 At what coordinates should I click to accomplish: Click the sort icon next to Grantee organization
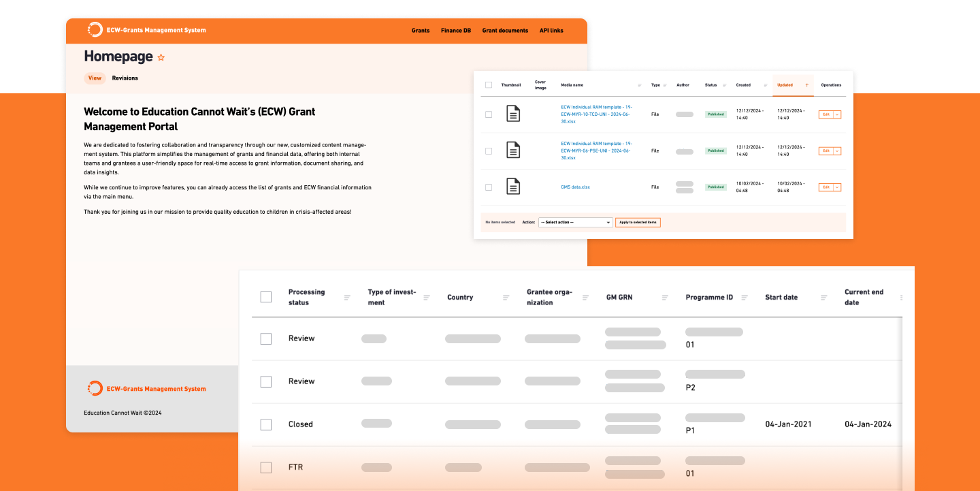click(585, 298)
